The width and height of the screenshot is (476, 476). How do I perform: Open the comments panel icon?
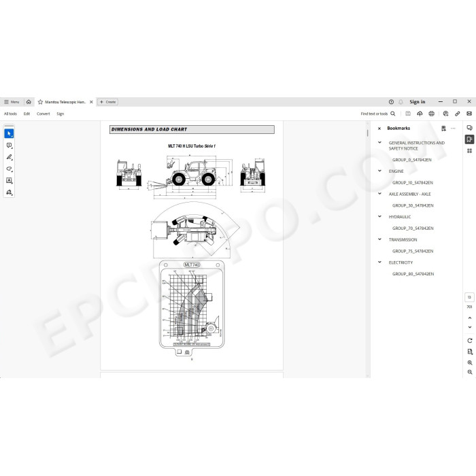point(469,128)
